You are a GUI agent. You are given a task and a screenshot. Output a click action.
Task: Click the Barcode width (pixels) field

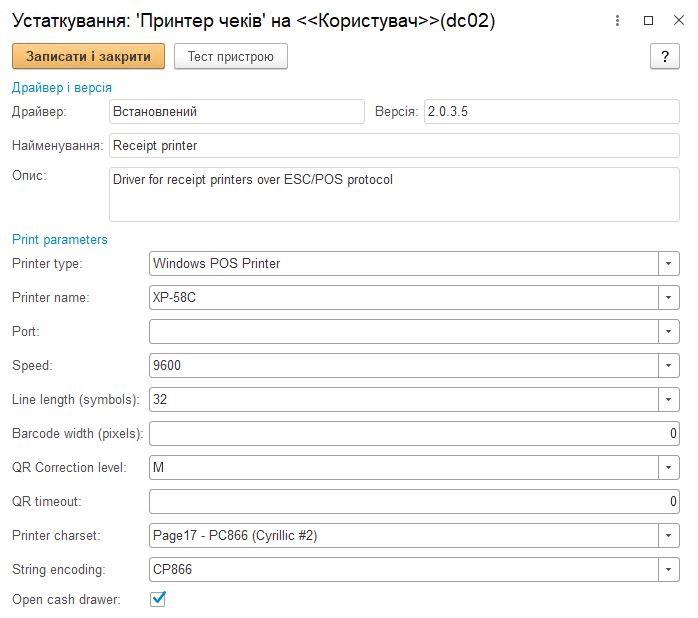[x=414, y=433]
